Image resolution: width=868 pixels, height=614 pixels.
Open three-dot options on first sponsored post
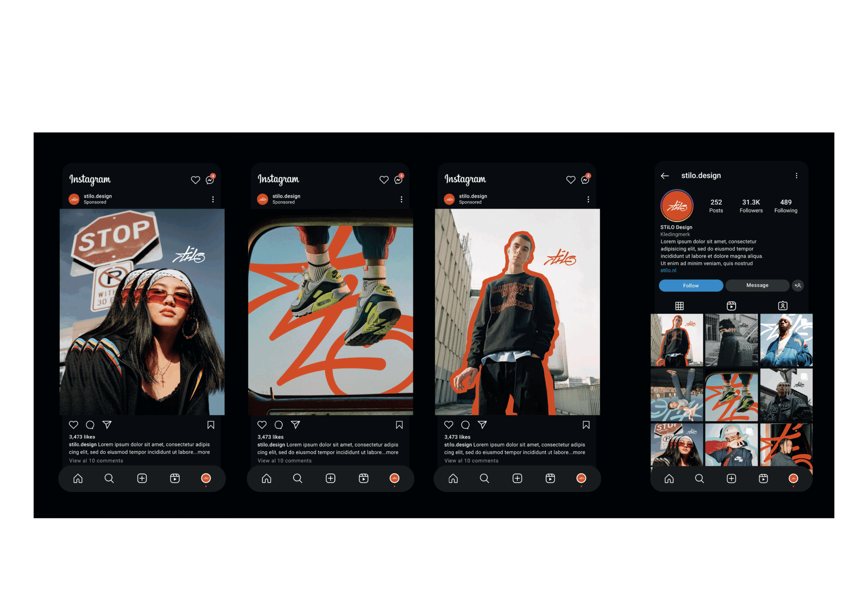(213, 199)
